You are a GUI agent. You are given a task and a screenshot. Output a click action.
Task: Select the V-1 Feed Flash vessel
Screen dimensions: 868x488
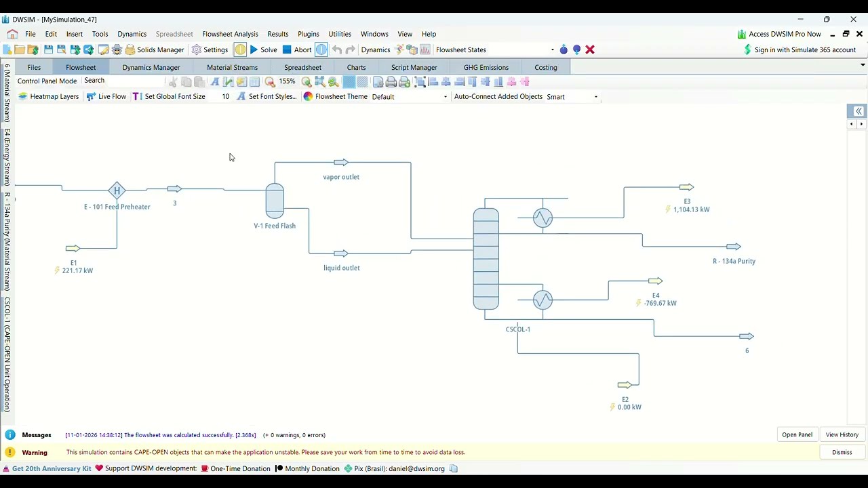(x=275, y=201)
